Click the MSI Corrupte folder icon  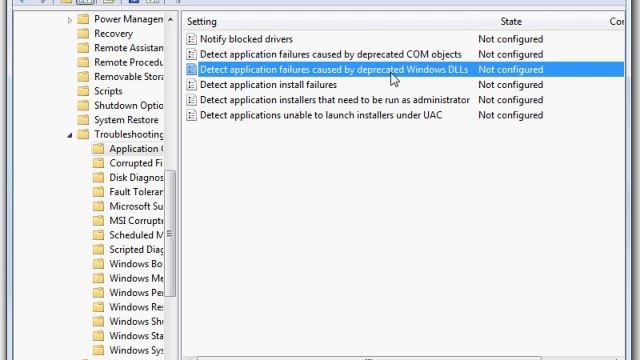point(98,221)
